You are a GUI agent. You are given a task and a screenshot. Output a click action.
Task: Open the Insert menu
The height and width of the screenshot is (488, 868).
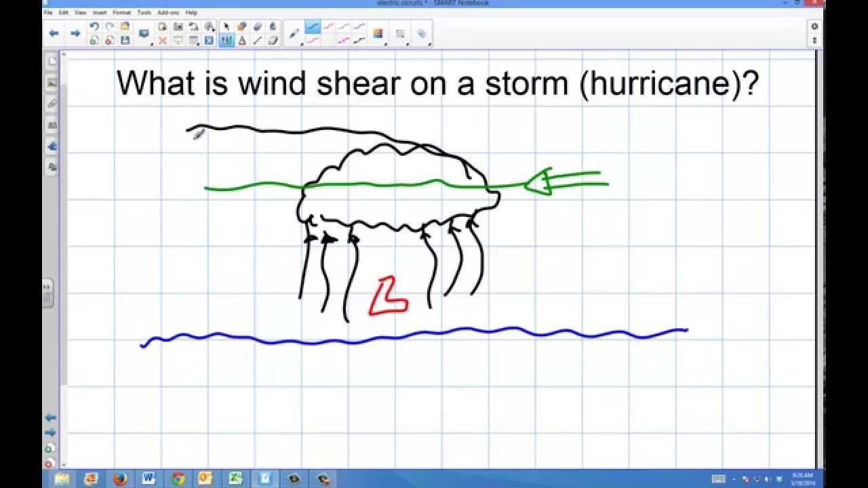point(100,12)
